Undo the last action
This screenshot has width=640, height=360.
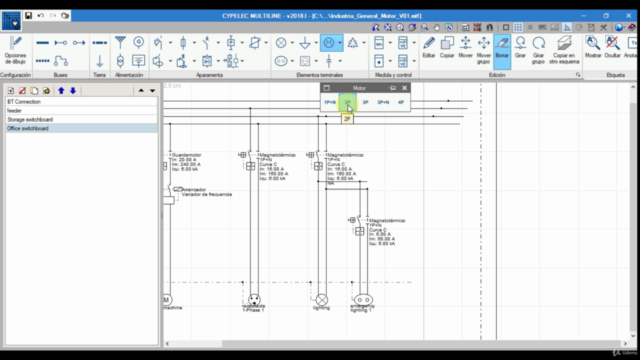[41, 16]
